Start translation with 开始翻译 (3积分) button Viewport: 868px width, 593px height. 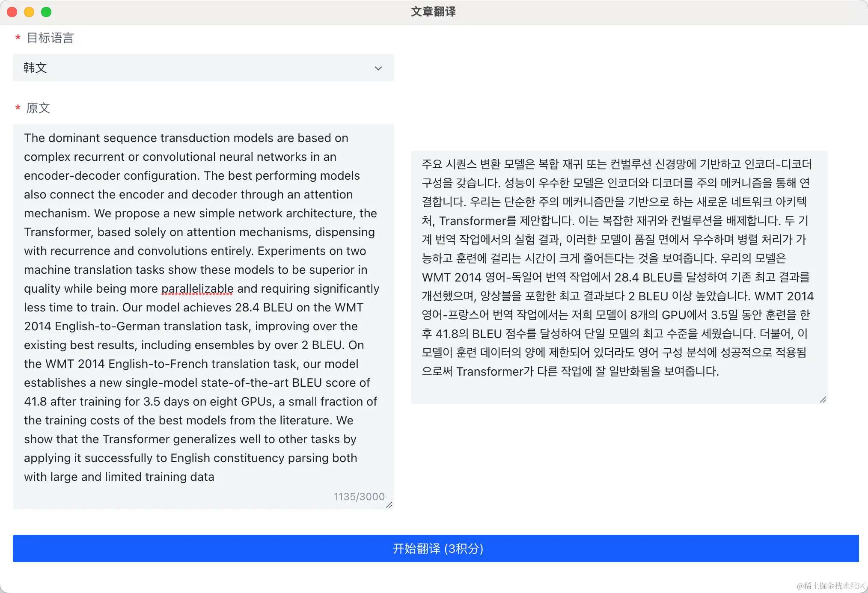(436, 549)
